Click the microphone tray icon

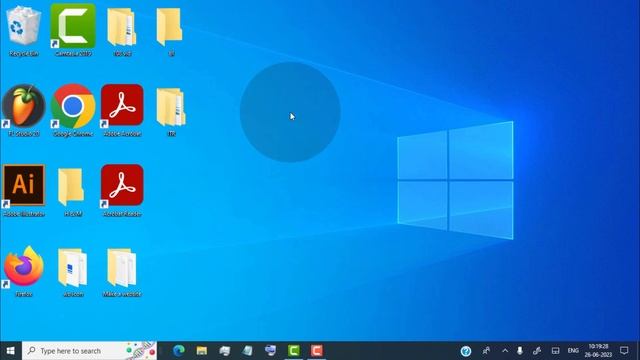click(x=520, y=351)
